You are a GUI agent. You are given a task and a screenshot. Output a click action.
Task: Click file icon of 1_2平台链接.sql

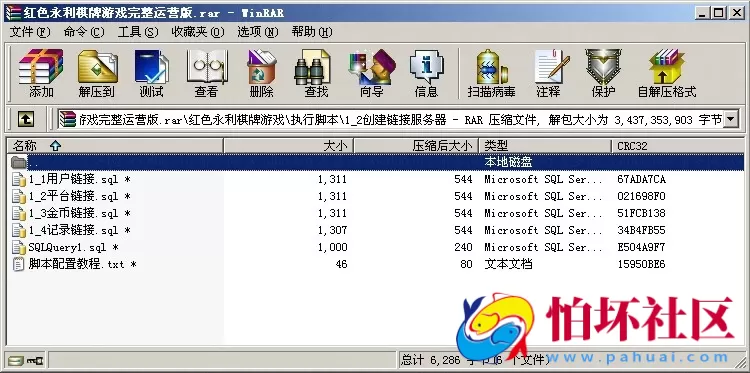(19, 196)
